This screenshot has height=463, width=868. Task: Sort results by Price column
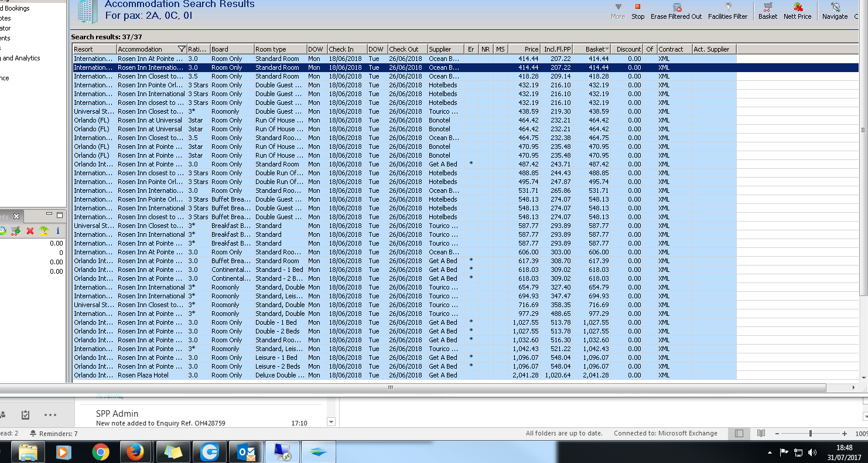[x=524, y=49]
